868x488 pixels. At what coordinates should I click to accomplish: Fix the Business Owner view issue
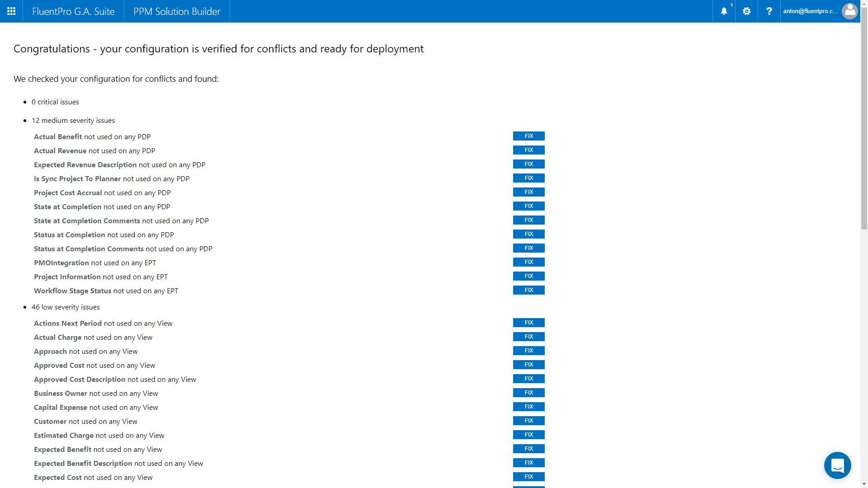click(x=528, y=392)
